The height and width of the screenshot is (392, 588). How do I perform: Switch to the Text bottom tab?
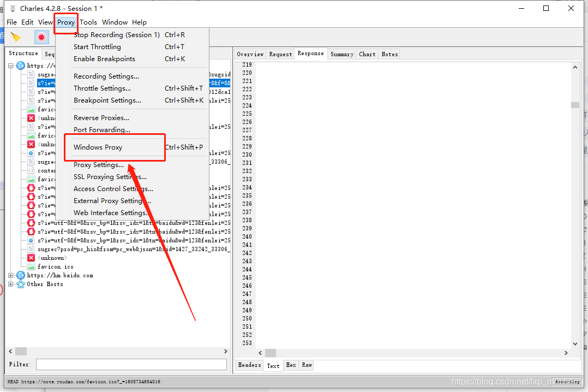(273, 366)
